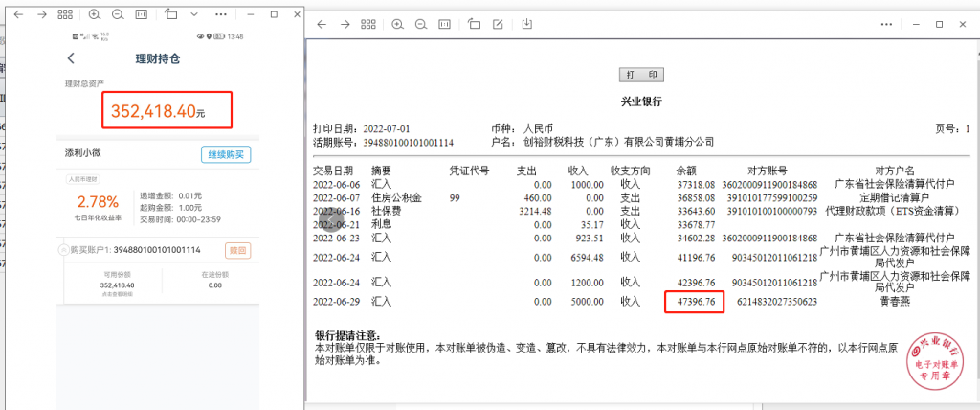The height and width of the screenshot is (410, 980).
Task: Click the 人民币理财 tag
Action: 83,179
